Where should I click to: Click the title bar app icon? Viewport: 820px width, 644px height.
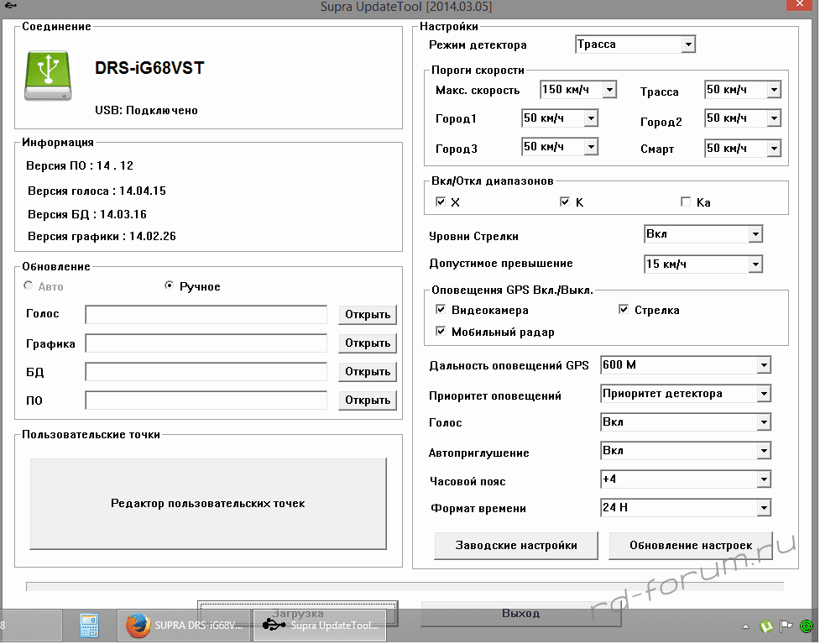pos(10,5)
